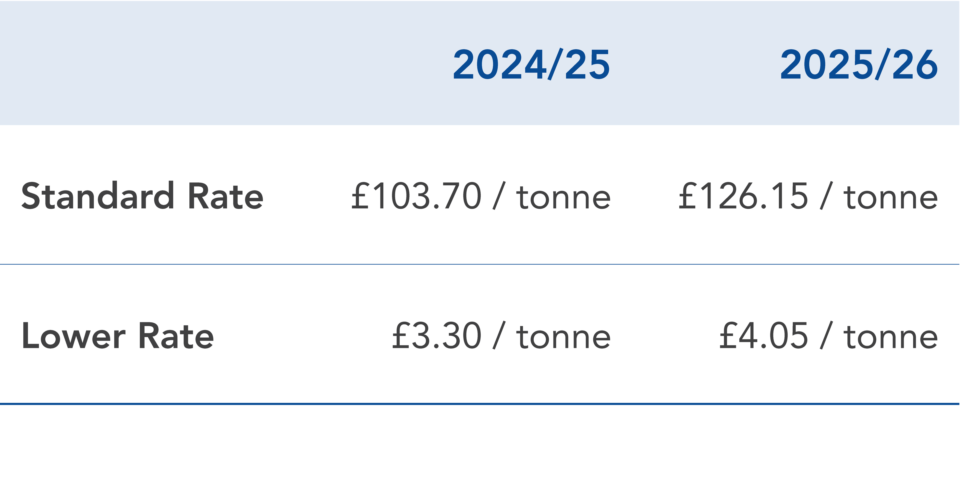
Task: Click the word 'tonne' in Standard Rate 2025/26
Action: click(891, 198)
